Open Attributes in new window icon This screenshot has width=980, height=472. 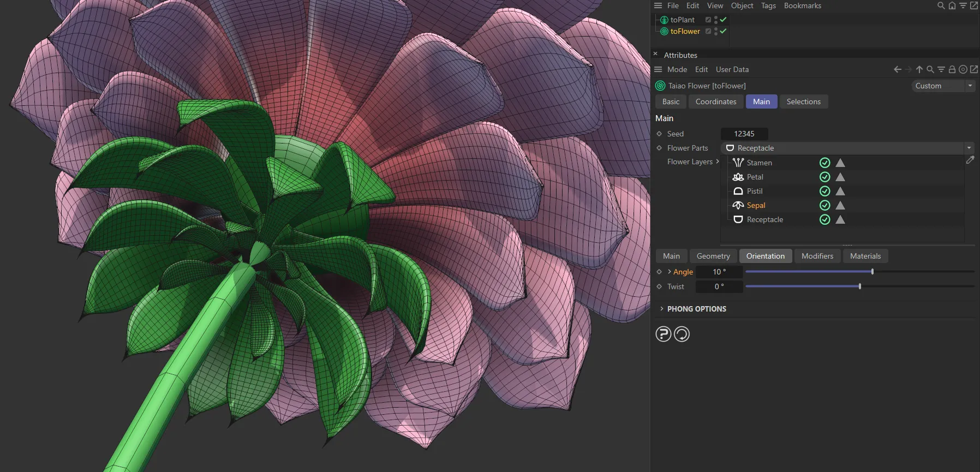[974, 69]
